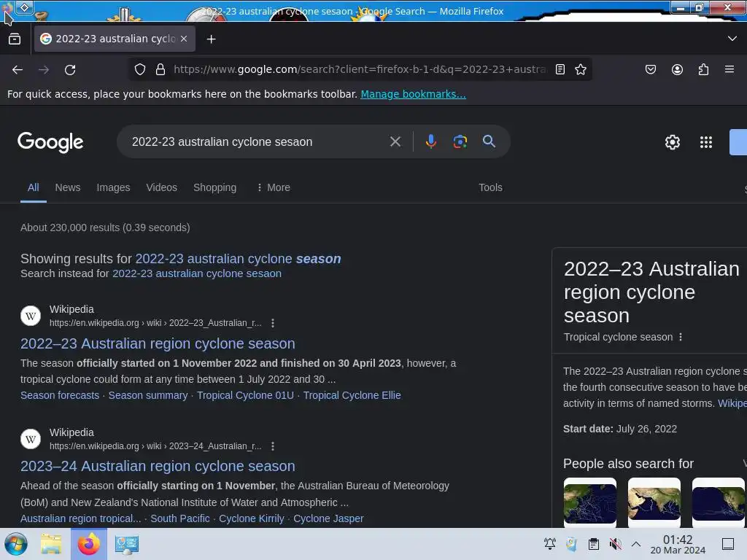This screenshot has height=560, width=747.
Task: Open the Season summary sitelink
Action: click(148, 395)
